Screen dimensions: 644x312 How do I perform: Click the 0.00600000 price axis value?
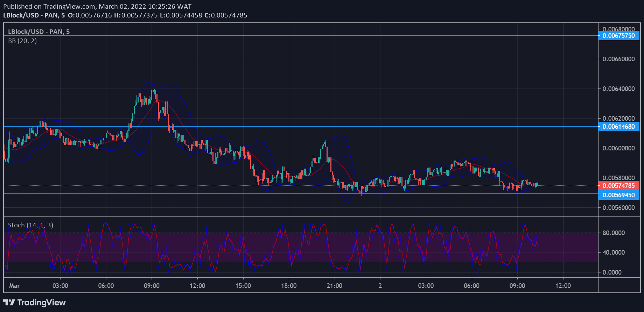[618, 148]
